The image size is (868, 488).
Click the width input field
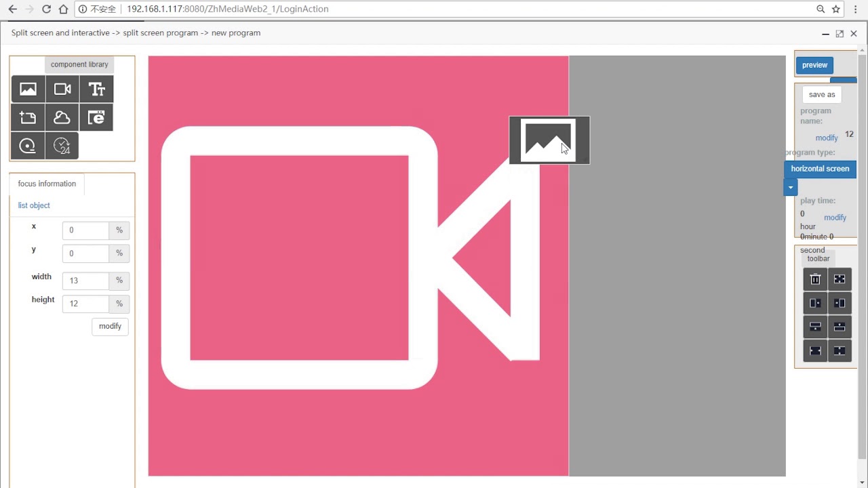[x=85, y=281]
